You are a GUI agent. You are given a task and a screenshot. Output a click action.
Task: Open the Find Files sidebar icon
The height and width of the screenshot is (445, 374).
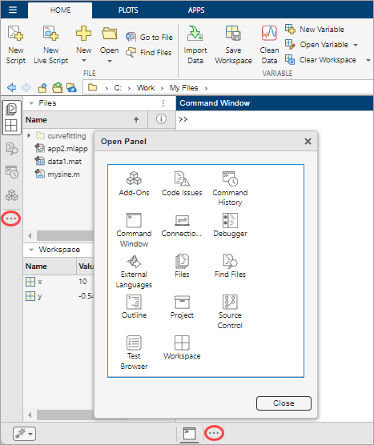[x=12, y=148]
